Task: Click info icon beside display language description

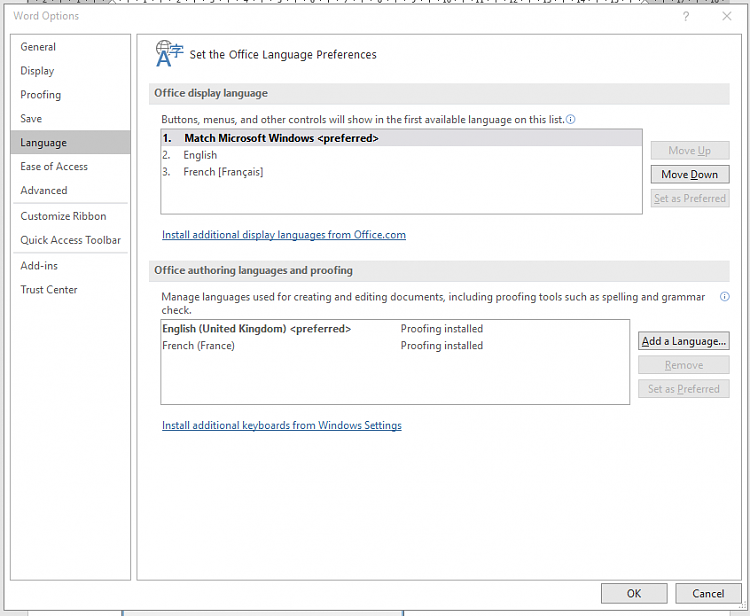Action: coord(571,119)
